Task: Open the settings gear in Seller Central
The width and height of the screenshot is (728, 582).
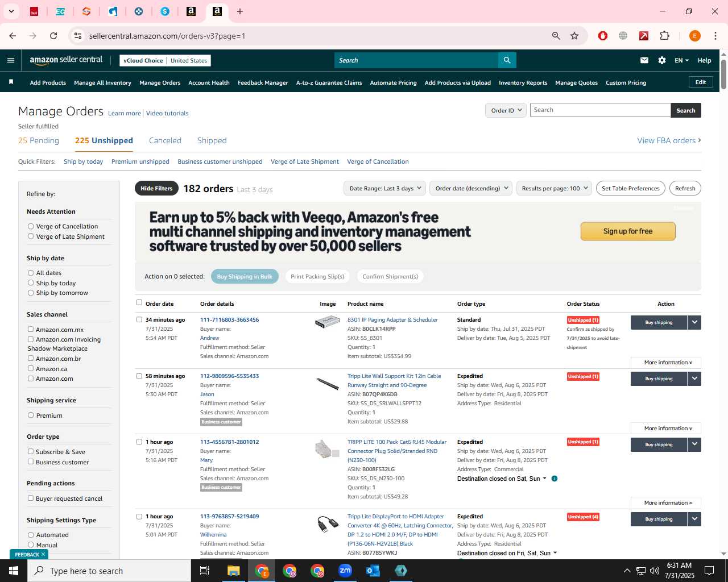Action: tap(662, 60)
